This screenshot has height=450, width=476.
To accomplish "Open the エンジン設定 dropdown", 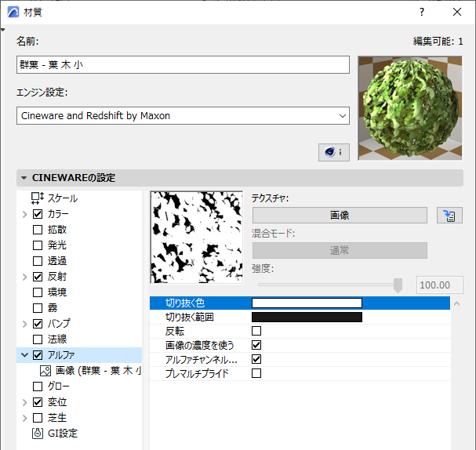I will point(183,115).
